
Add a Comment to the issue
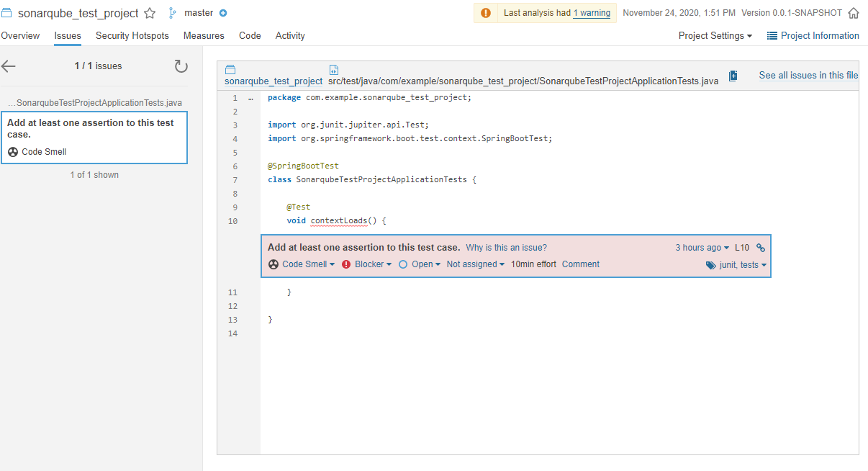point(581,264)
